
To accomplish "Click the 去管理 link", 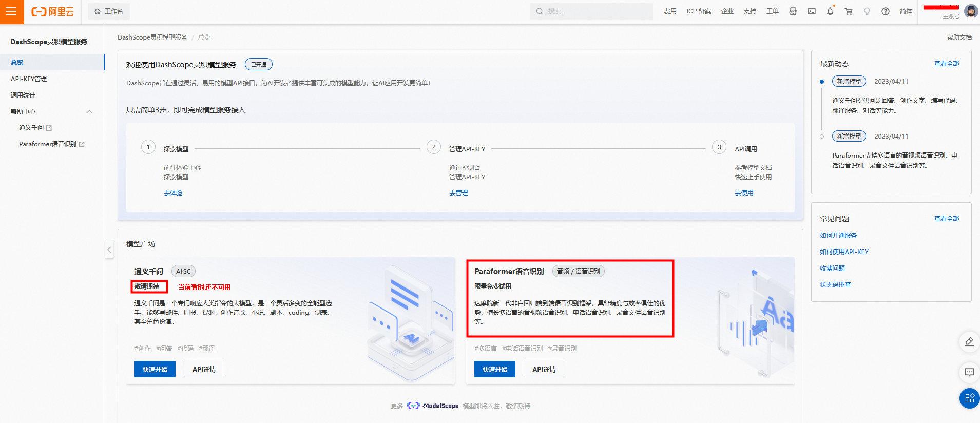I will point(458,193).
